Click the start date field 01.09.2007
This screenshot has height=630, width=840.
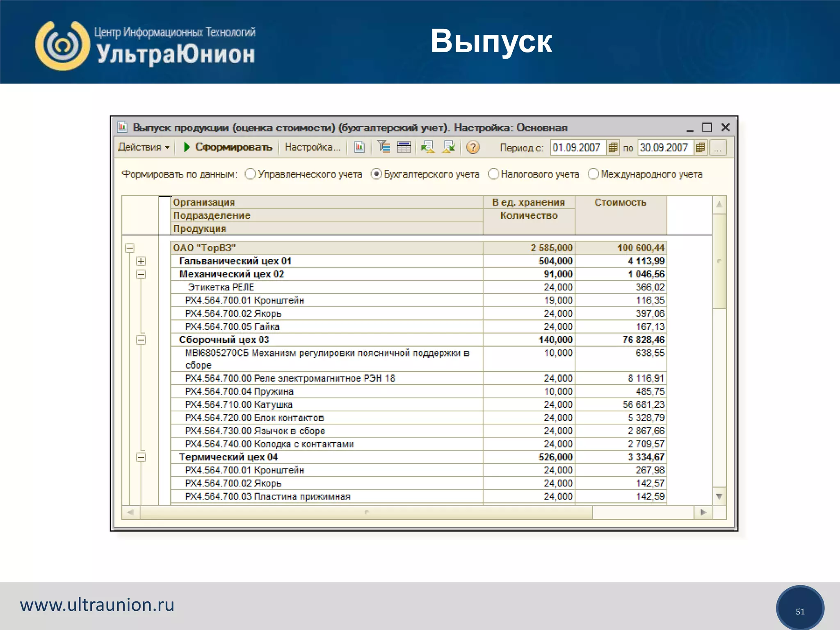pos(578,147)
